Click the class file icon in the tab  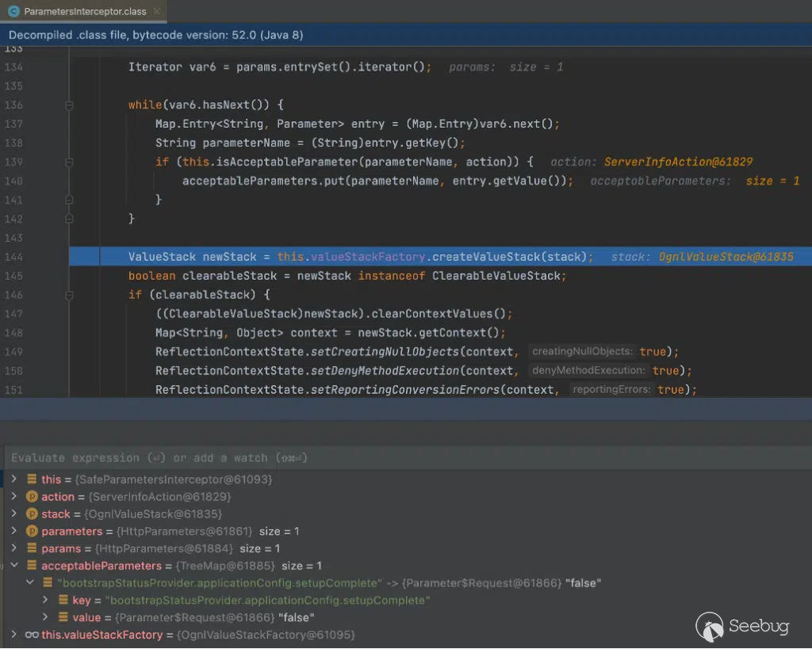pos(14,11)
